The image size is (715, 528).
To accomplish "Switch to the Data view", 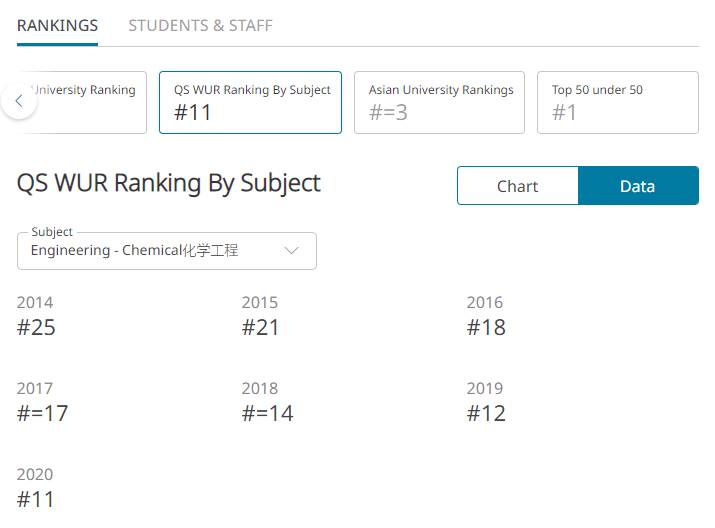I will (637, 186).
